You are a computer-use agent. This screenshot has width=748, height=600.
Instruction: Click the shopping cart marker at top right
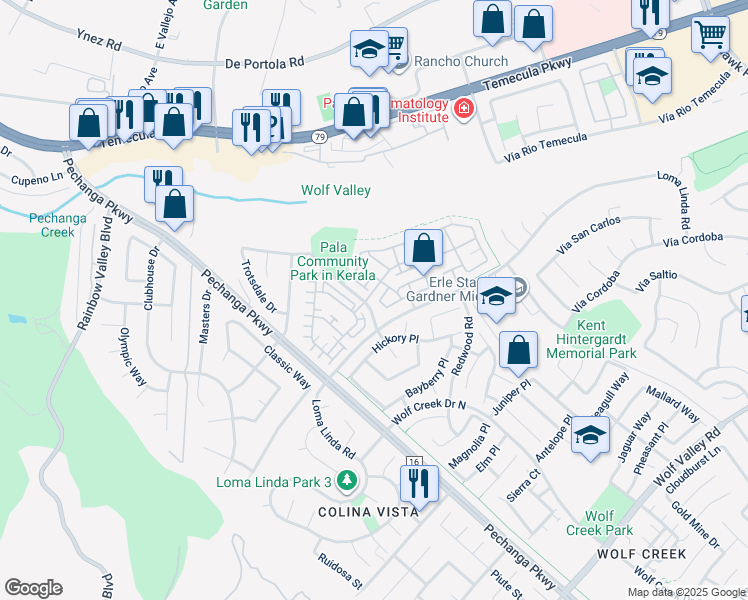coord(711,36)
